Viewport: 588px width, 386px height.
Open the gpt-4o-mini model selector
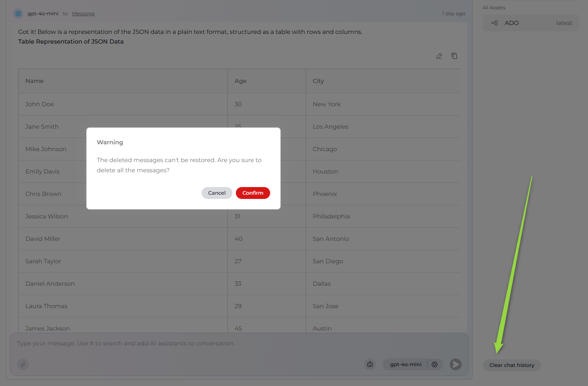click(x=405, y=364)
